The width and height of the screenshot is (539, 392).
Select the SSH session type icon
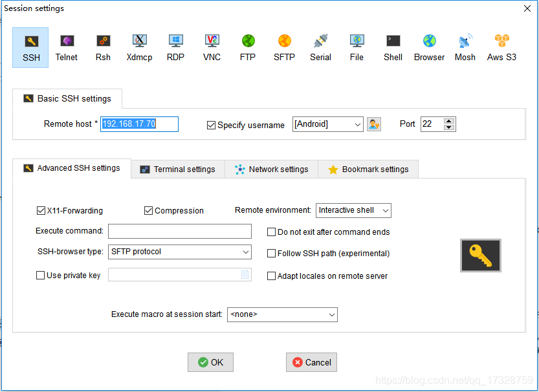pos(30,47)
